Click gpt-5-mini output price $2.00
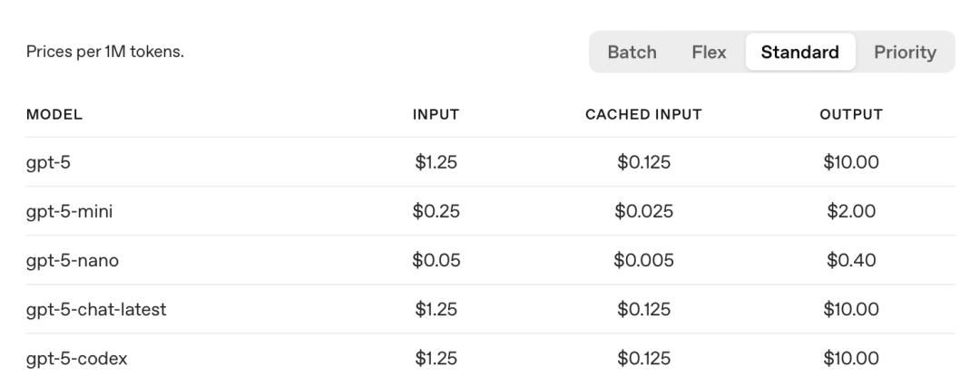This screenshot has height=377, width=980. [850, 211]
